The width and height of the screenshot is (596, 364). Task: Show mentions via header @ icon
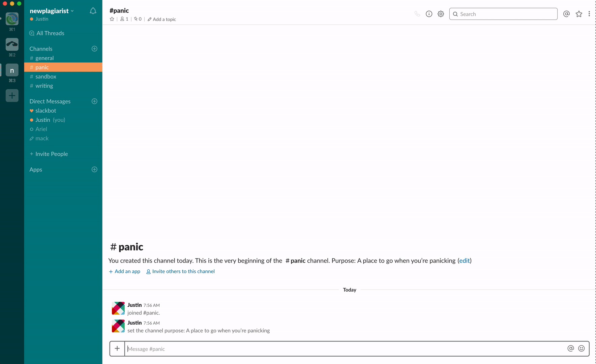[566, 14]
